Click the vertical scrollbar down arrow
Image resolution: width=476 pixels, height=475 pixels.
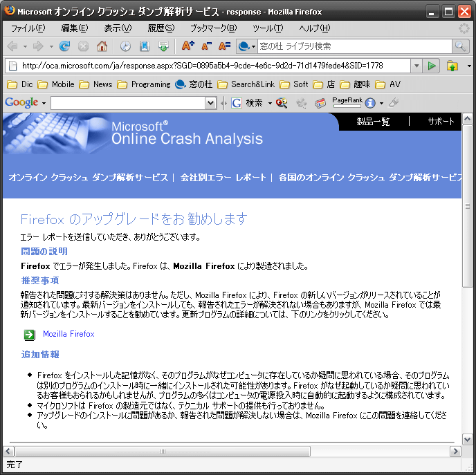tap(467, 439)
